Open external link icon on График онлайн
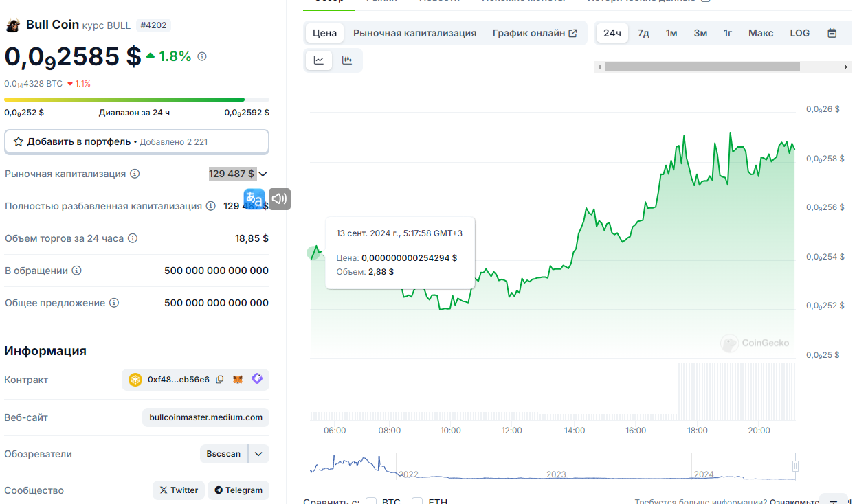The height and width of the screenshot is (504, 857). point(573,33)
